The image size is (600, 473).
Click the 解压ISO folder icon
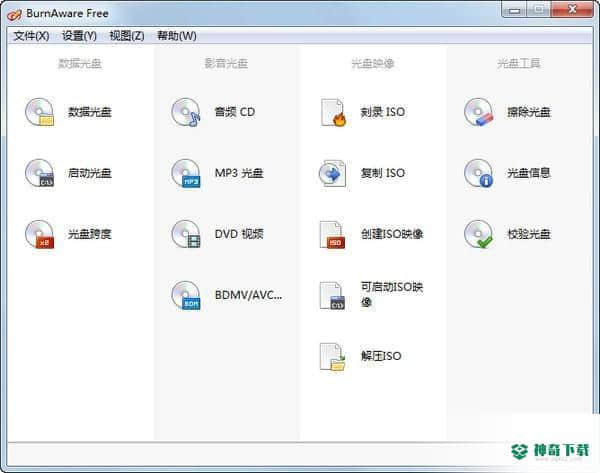point(333,357)
